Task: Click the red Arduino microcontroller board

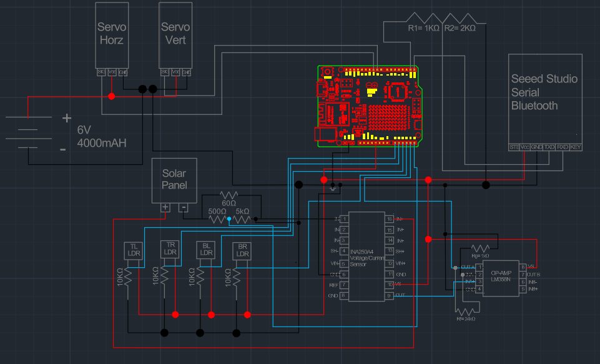Action: pos(367,105)
